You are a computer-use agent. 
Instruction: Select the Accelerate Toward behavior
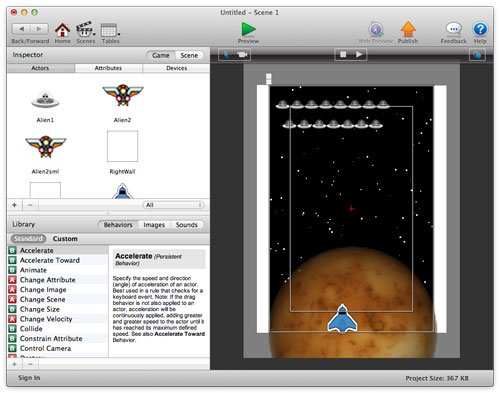[58, 260]
